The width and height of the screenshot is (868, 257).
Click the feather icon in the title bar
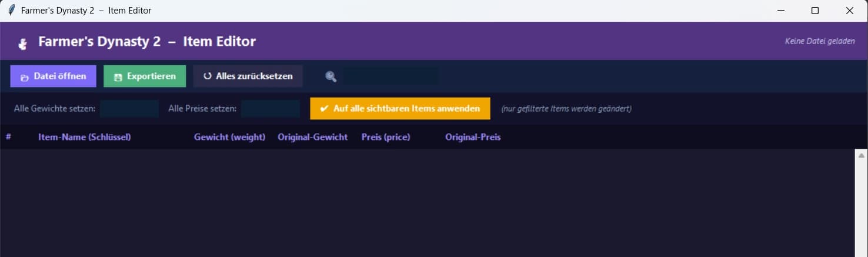tap(11, 11)
